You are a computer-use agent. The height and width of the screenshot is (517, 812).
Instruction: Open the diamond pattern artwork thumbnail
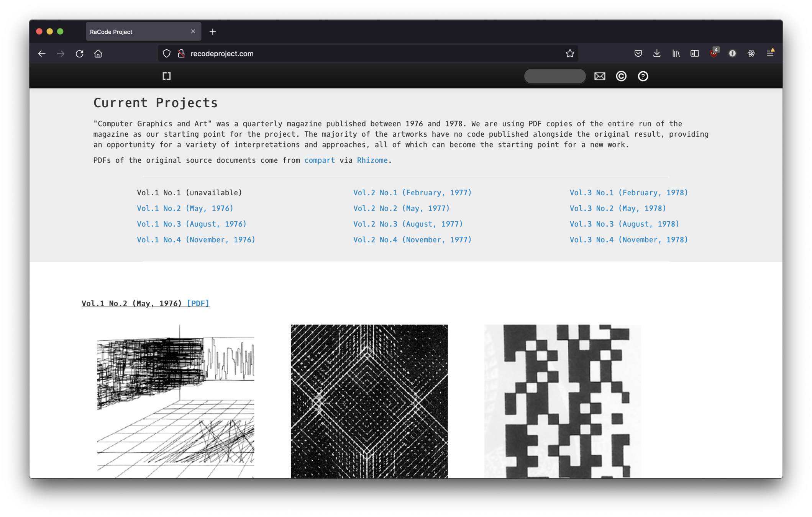coord(369,401)
